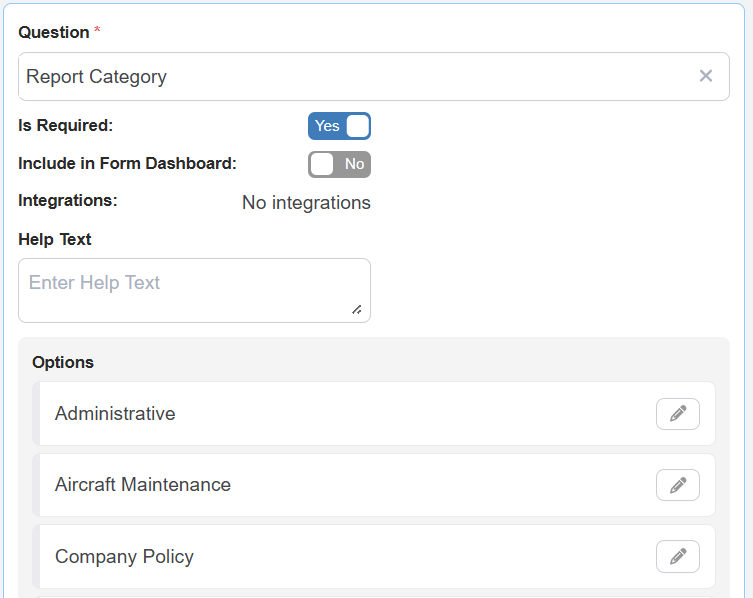Select the Aircraft Maintenance option row
753x598 pixels.
pos(300,485)
